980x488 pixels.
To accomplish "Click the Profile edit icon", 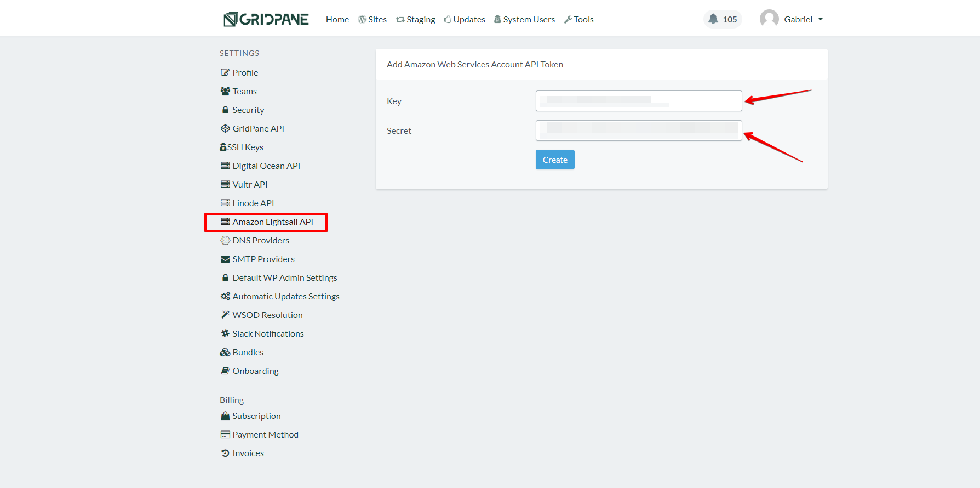I will tap(225, 72).
